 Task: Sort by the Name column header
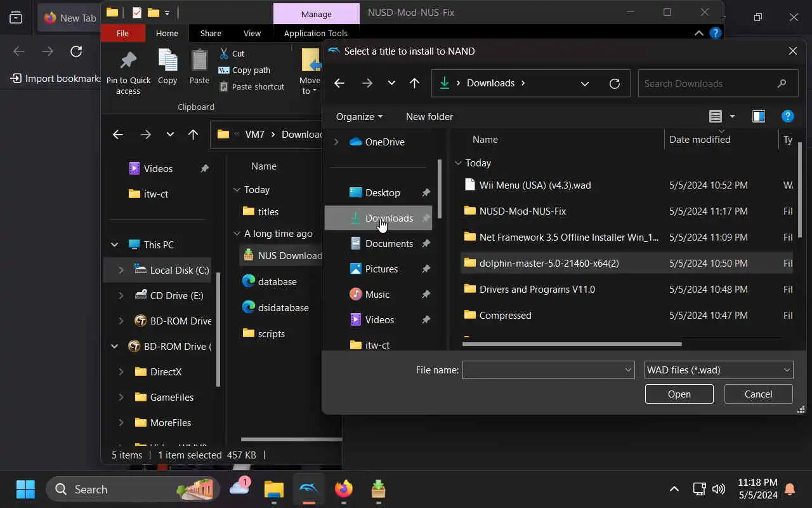[x=485, y=139]
